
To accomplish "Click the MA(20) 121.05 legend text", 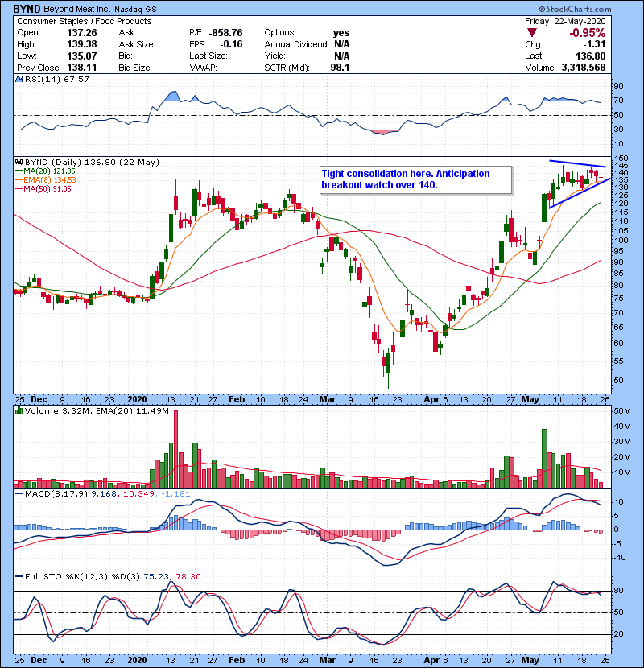I will (x=49, y=171).
